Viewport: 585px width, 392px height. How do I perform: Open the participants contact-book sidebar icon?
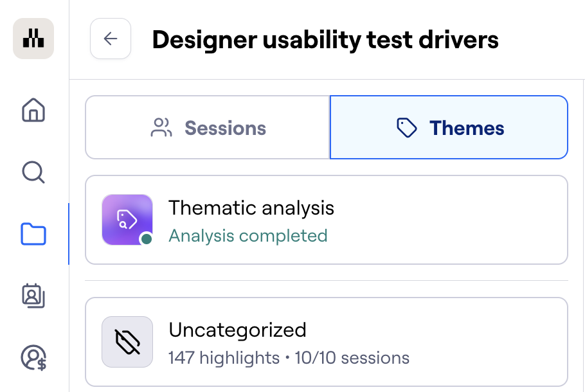click(x=33, y=295)
